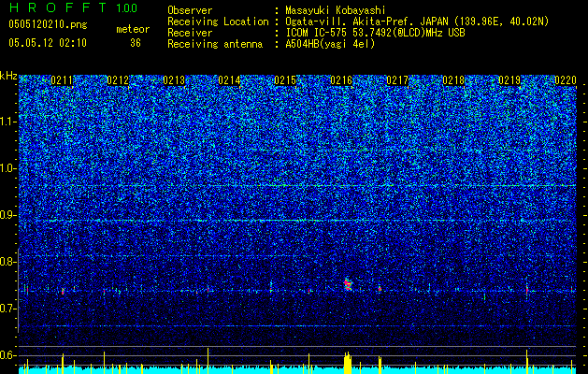588x374 pixels.
Task: Click the 0214 time marker
Action: [229, 80]
